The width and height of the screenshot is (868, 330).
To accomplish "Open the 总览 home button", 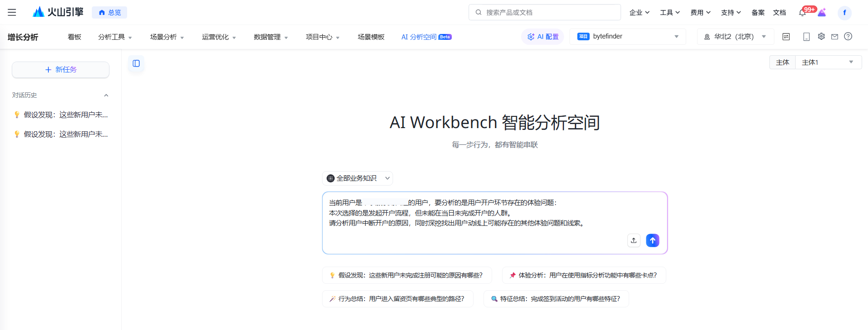I will click(109, 13).
